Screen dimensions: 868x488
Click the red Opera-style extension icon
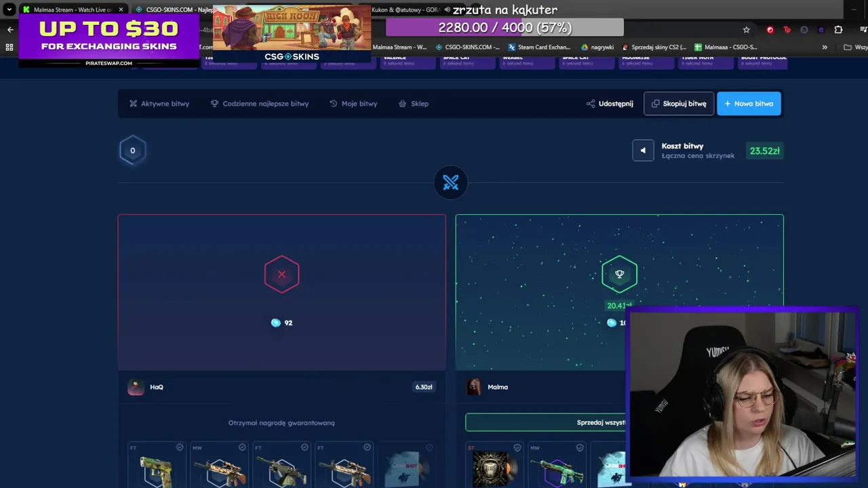tap(770, 30)
